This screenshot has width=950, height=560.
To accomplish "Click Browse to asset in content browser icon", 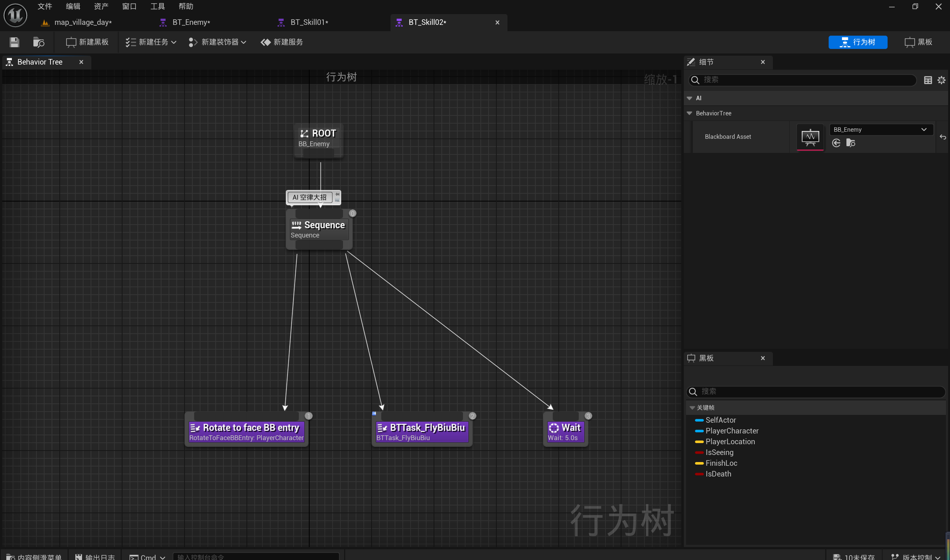I will pyautogui.click(x=39, y=42).
